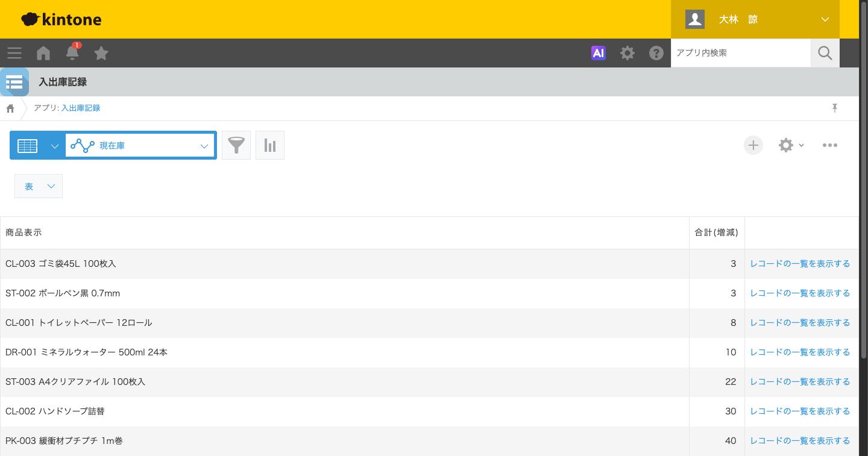The width and height of the screenshot is (868, 456).
Task: Go to the portal home icon
Action: (43, 53)
